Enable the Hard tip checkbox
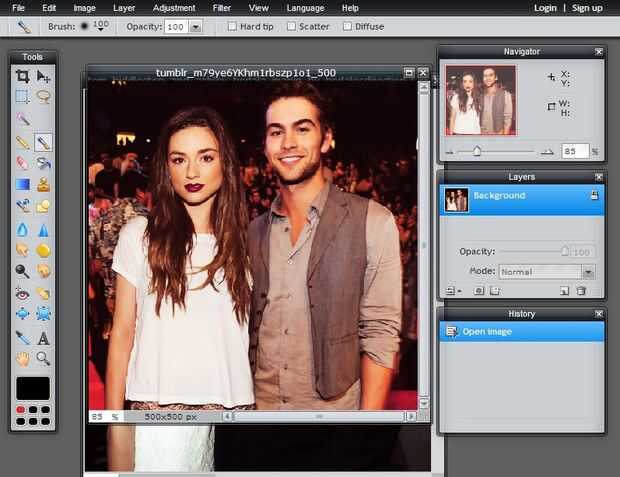This screenshot has height=477, width=620. click(x=232, y=26)
